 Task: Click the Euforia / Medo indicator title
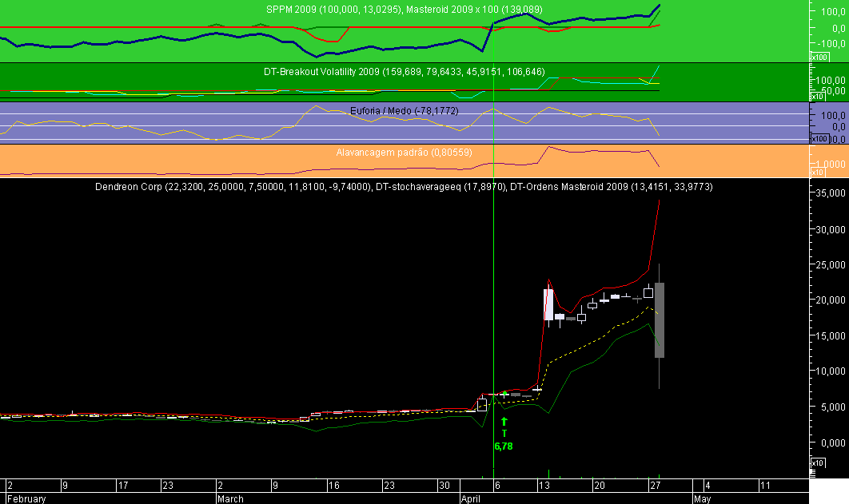[x=404, y=110]
